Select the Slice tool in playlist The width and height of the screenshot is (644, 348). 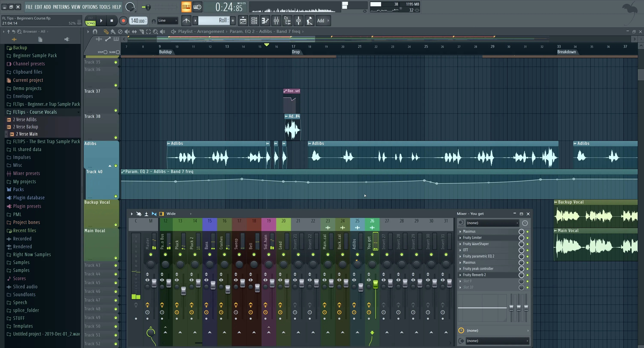(141, 32)
